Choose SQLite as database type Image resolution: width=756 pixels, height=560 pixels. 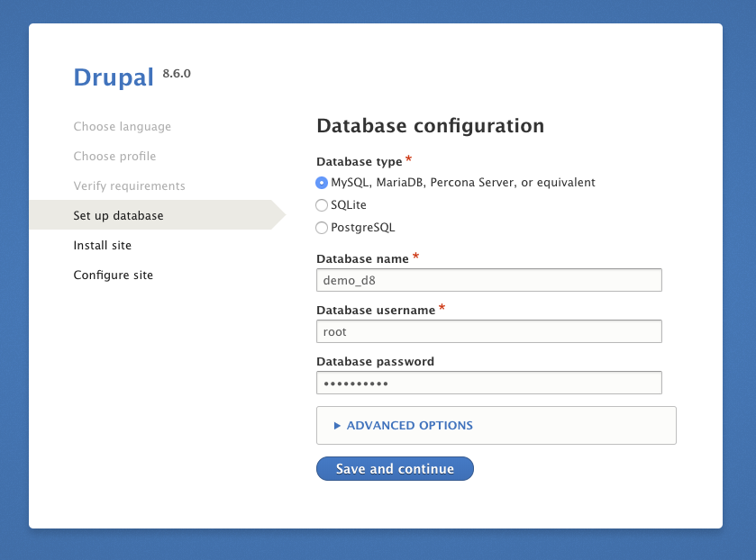coord(322,205)
